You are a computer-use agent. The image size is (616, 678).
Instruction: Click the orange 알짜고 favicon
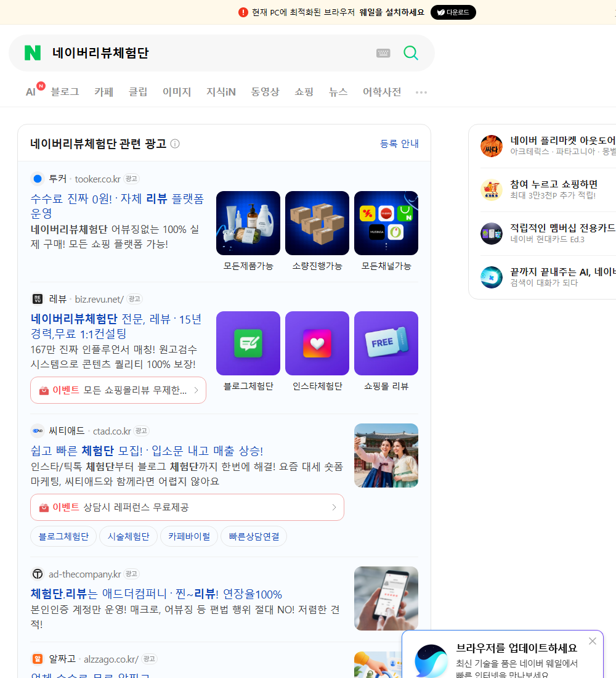click(38, 658)
